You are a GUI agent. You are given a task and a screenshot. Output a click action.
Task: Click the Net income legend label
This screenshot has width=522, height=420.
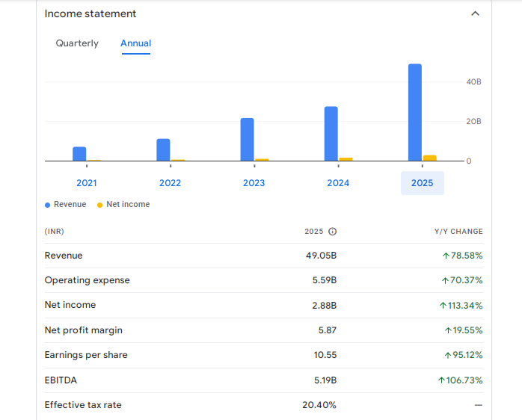[x=128, y=204]
